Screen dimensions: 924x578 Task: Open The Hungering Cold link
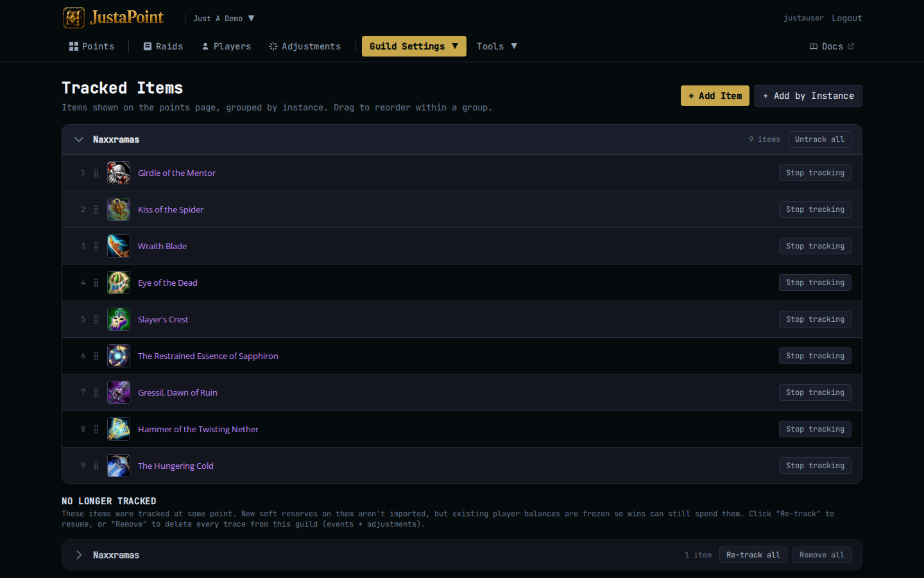pyautogui.click(x=176, y=466)
